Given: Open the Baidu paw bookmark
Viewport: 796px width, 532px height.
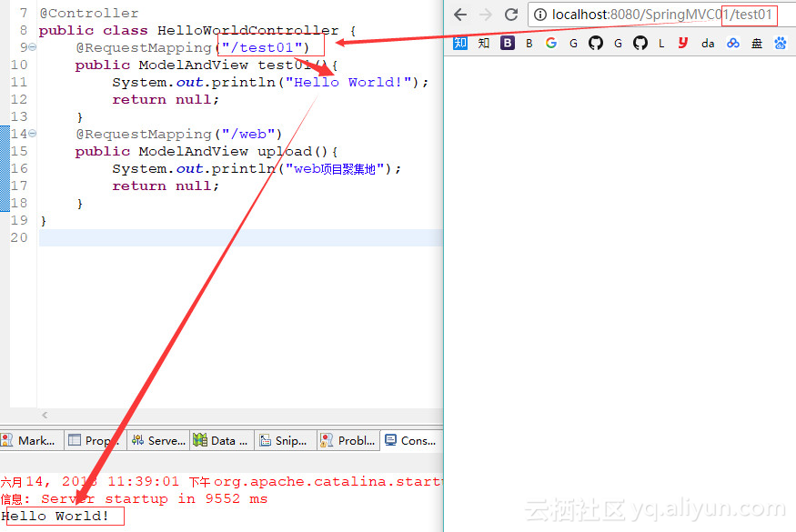Looking at the screenshot, I should pos(781,43).
